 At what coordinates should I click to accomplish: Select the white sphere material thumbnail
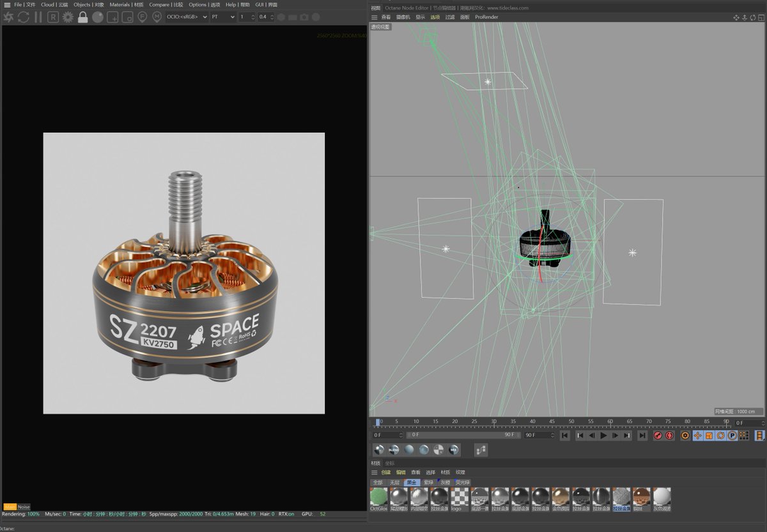tap(662, 498)
